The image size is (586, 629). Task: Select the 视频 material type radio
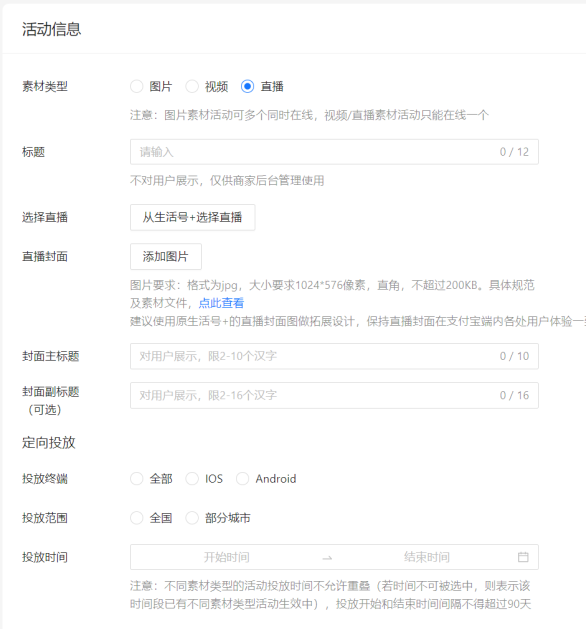(x=192, y=86)
